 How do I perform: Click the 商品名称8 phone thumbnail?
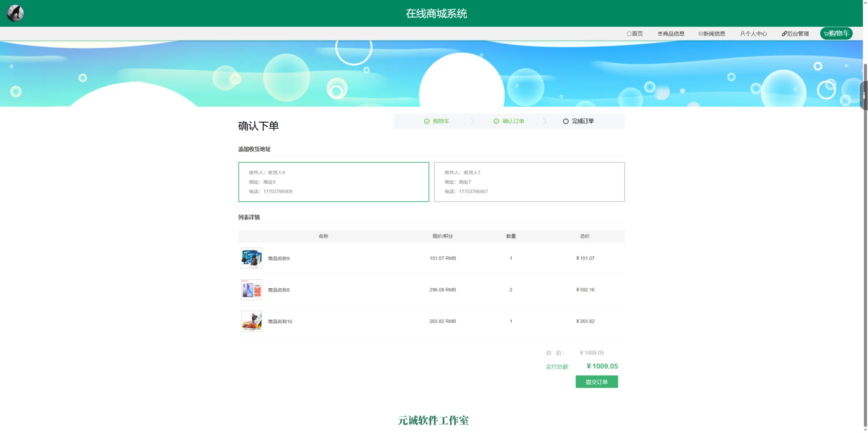tap(251, 289)
